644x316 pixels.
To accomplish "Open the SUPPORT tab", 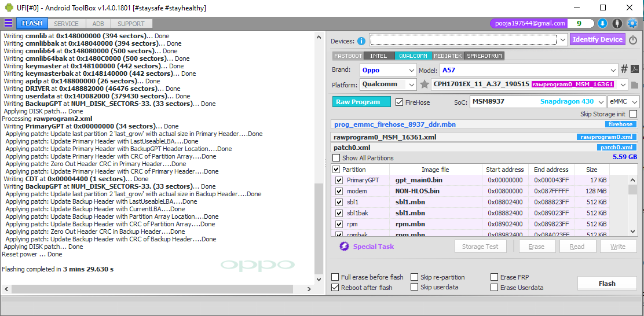I will click(131, 24).
